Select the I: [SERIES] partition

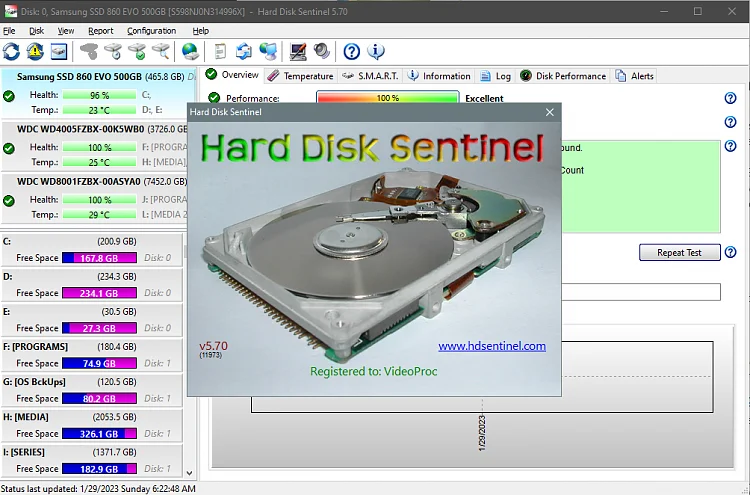91,461
